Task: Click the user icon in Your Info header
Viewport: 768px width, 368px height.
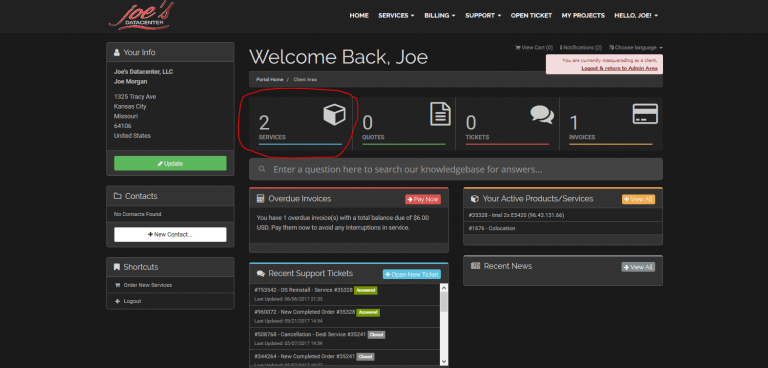Action: (117, 52)
